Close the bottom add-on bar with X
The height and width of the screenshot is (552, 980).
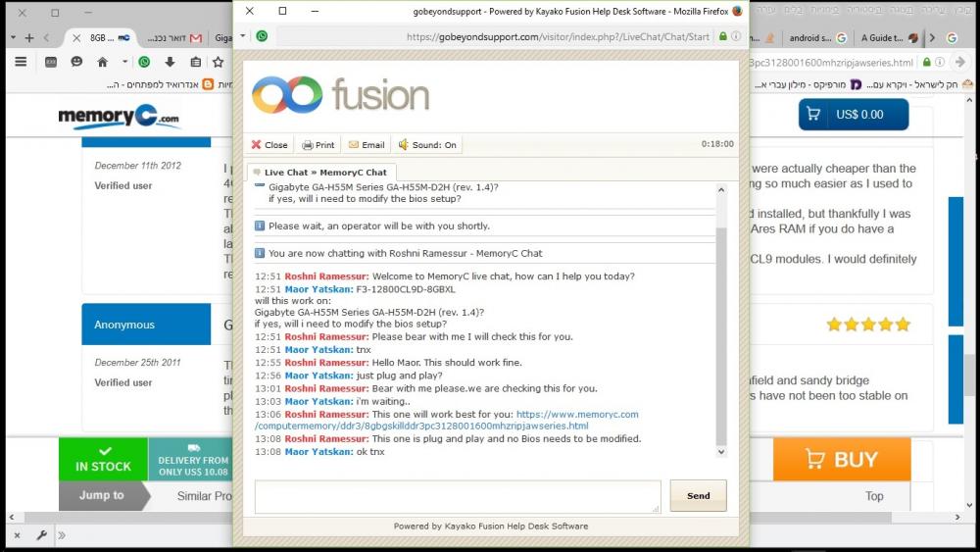click(17, 535)
